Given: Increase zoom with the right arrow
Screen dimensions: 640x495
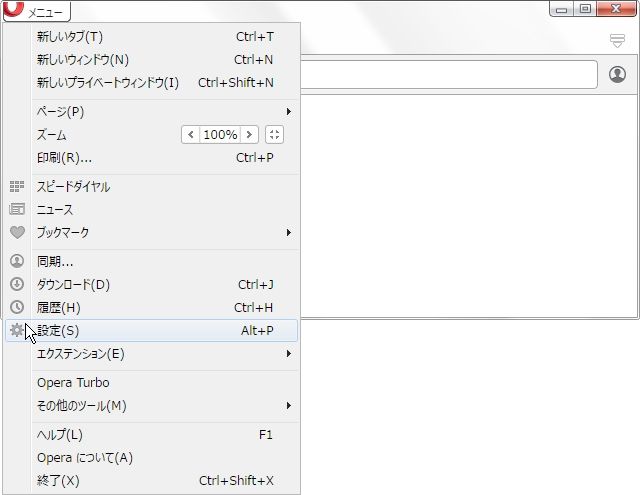Looking at the screenshot, I should click(249, 135).
